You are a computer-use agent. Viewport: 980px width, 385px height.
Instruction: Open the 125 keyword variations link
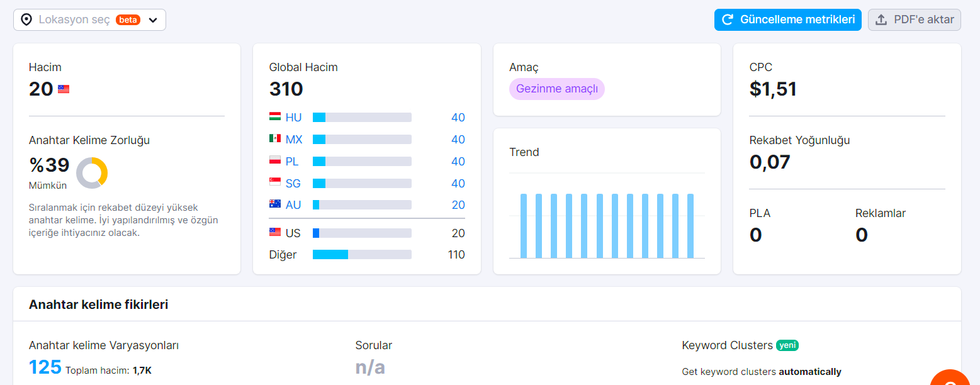tap(45, 367)
